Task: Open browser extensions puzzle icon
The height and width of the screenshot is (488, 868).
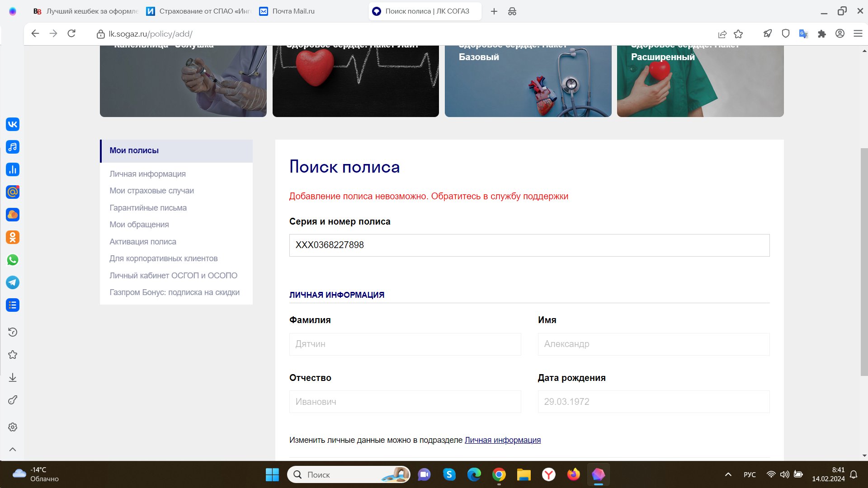Action: click(x=822, y=34)
